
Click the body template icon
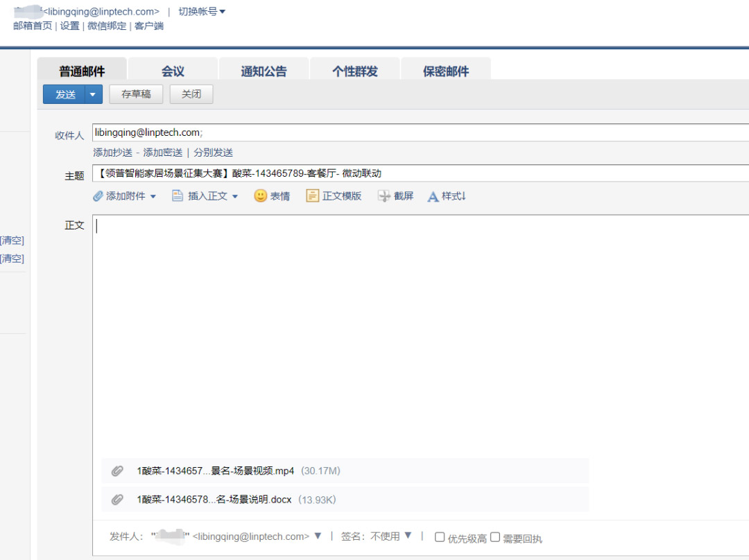(x=313, y=196)
